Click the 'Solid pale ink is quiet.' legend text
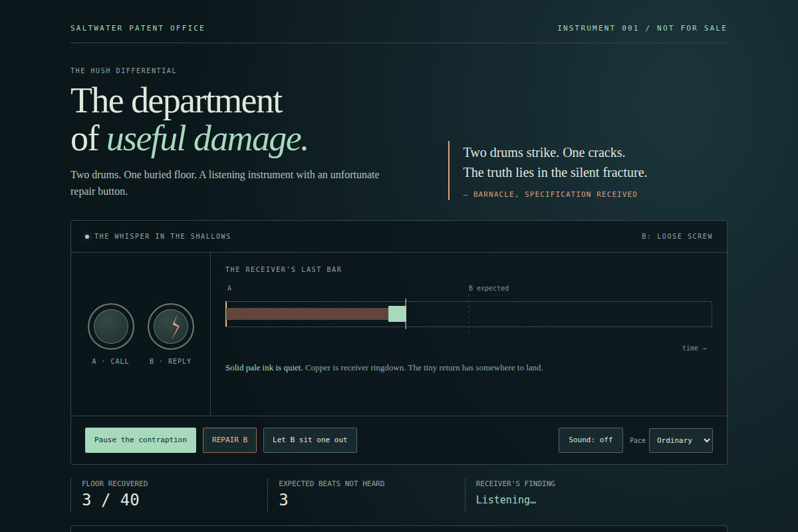This screenshot has height=532, width=798. 264,368
